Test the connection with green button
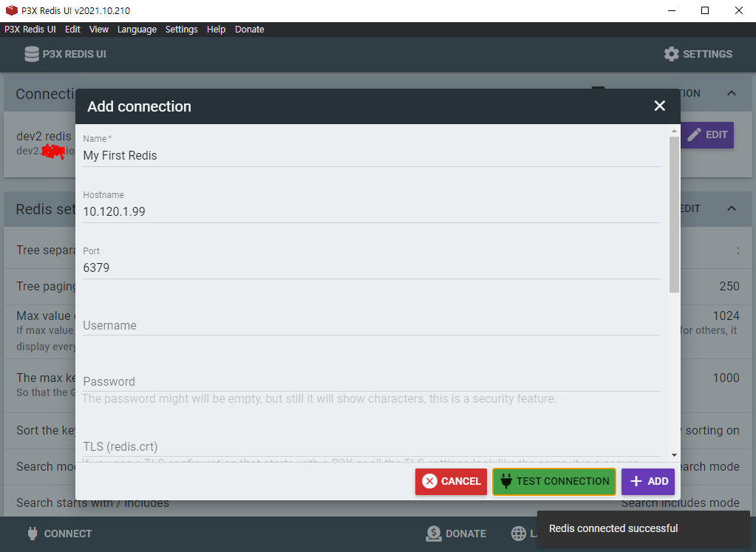Viewport: 756px width, 552px height. click(554, 481)
